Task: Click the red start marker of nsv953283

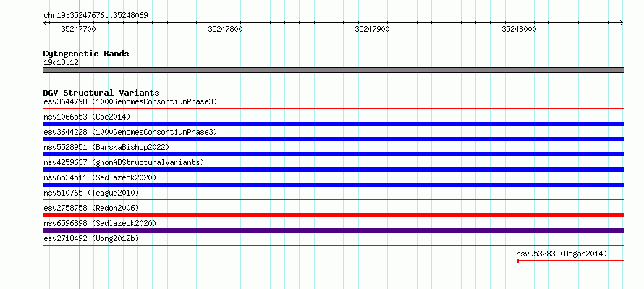Action: [x=518, y=261]
